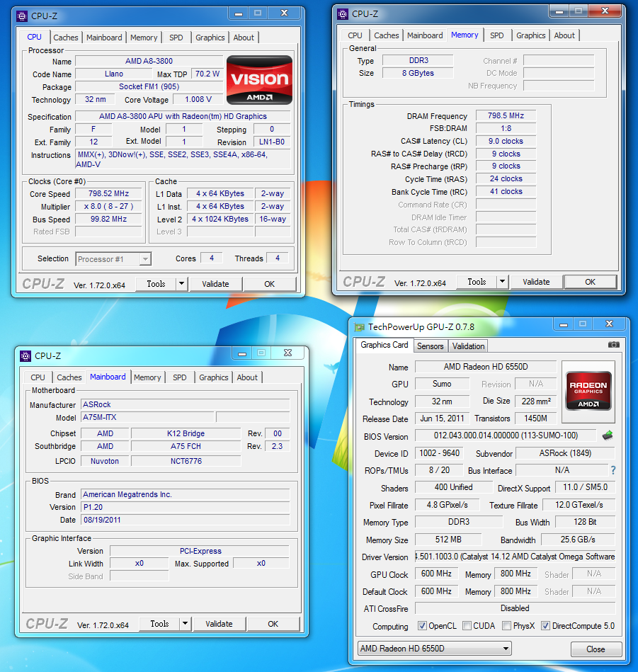Click the motherboard Model field A75M-ITX
This screenshot has width=638, height=672.
coord(147,417)
